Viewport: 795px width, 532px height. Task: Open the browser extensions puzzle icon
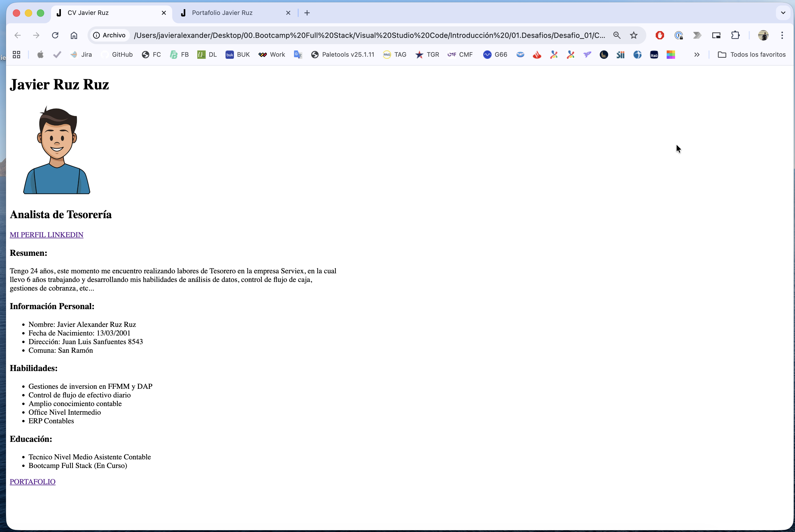pyautogui.click(x=735, y=35)
